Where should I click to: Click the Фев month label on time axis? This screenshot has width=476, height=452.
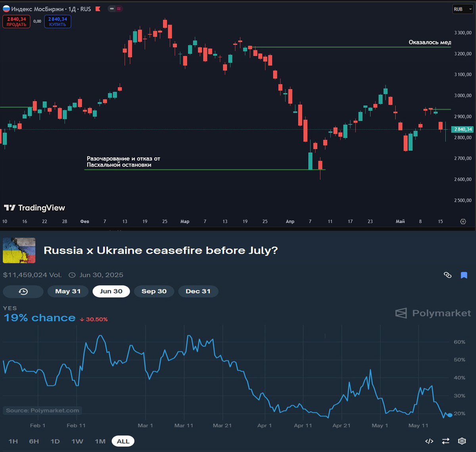84,221
